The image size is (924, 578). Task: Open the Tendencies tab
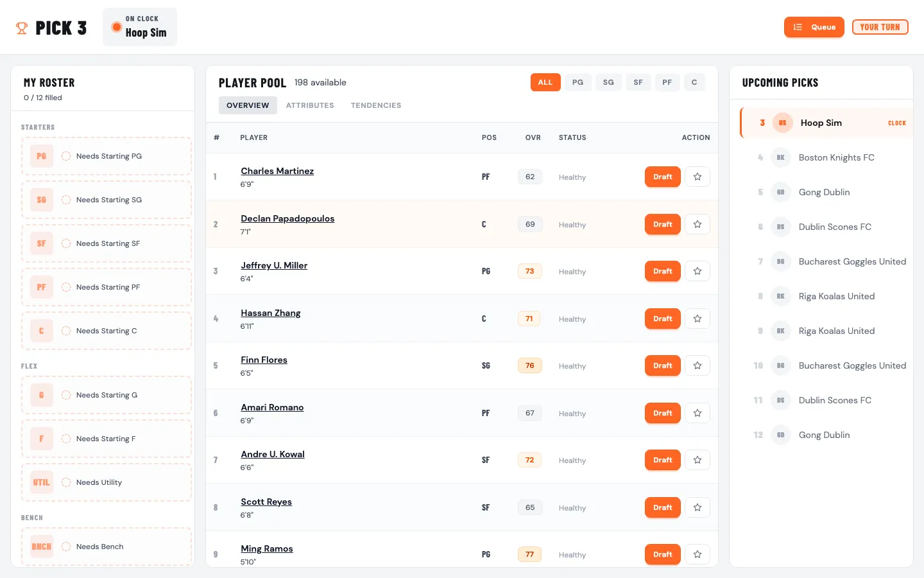click(x=375, y=105)
